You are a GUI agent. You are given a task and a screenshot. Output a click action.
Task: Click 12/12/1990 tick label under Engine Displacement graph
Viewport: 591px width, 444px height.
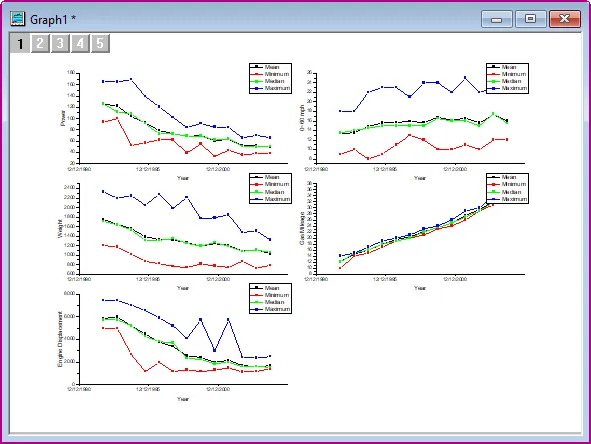pyautogui.click(x=79, y=389)
